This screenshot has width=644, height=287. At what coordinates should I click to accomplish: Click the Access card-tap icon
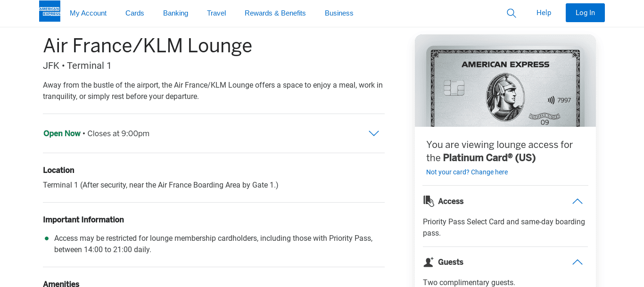coord(429,201)
